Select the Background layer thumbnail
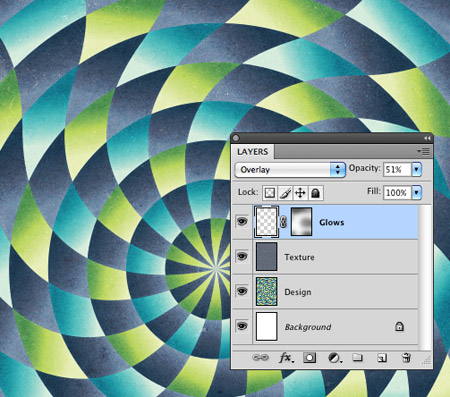Viewport: 450px width, 397px height. click(x=266, y=326)
